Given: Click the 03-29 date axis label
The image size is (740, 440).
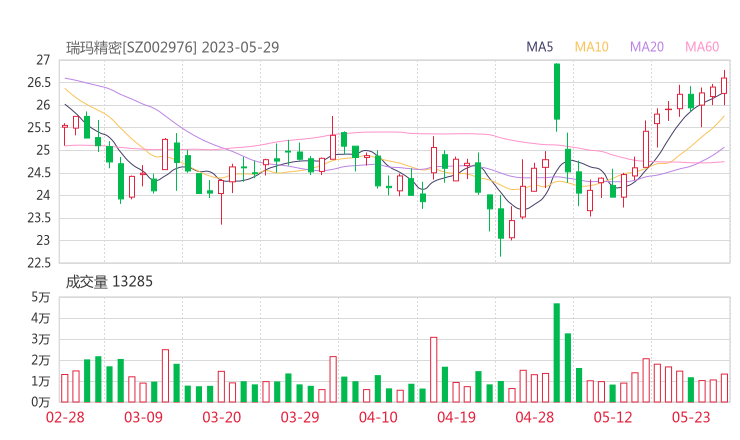Looking at the screenshot, I should [300, 417].
